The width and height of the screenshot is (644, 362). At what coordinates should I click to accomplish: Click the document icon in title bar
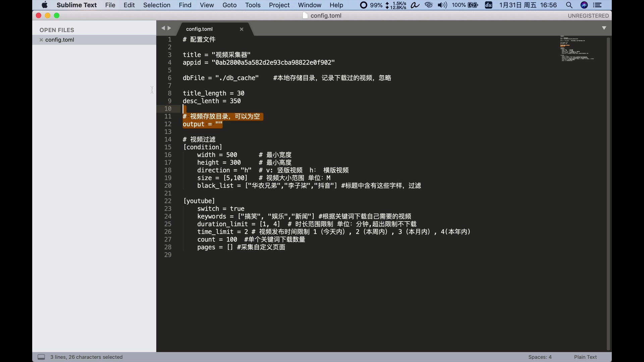[x=305, y=16]
